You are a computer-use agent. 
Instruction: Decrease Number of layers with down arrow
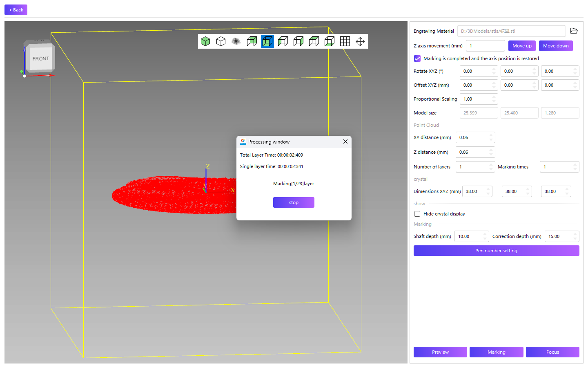coord(491,169)
